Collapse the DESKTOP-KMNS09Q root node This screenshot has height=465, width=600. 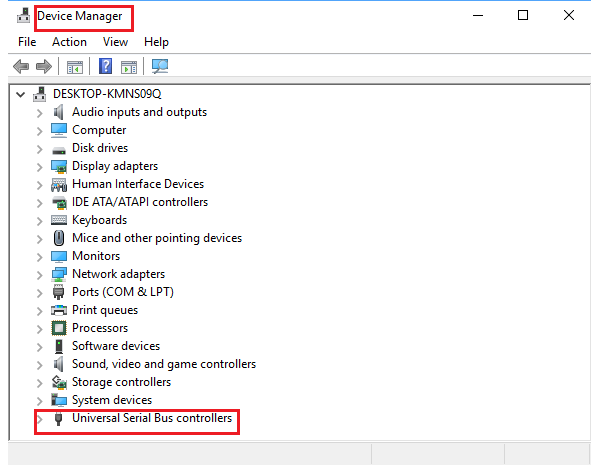[x=21, y=94]
